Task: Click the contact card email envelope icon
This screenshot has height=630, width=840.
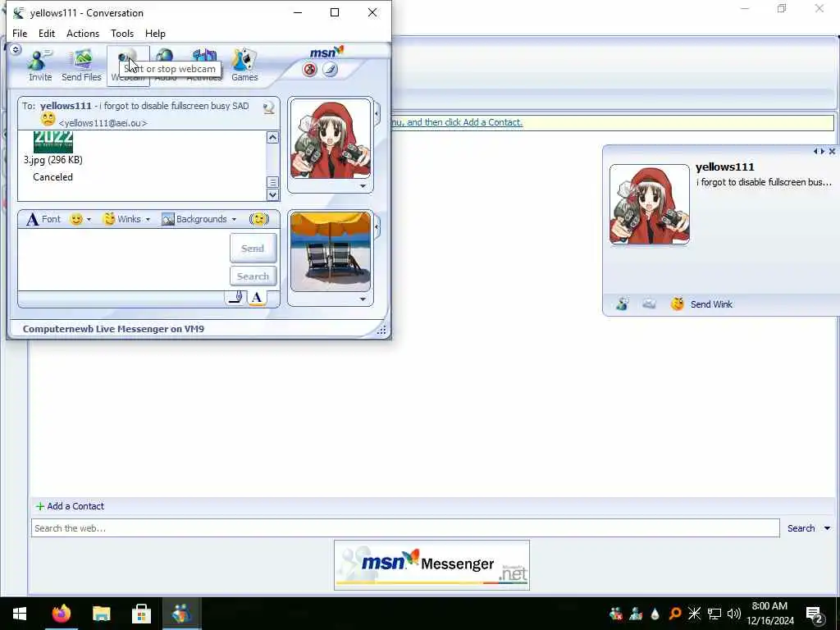Action: (649, 304)
